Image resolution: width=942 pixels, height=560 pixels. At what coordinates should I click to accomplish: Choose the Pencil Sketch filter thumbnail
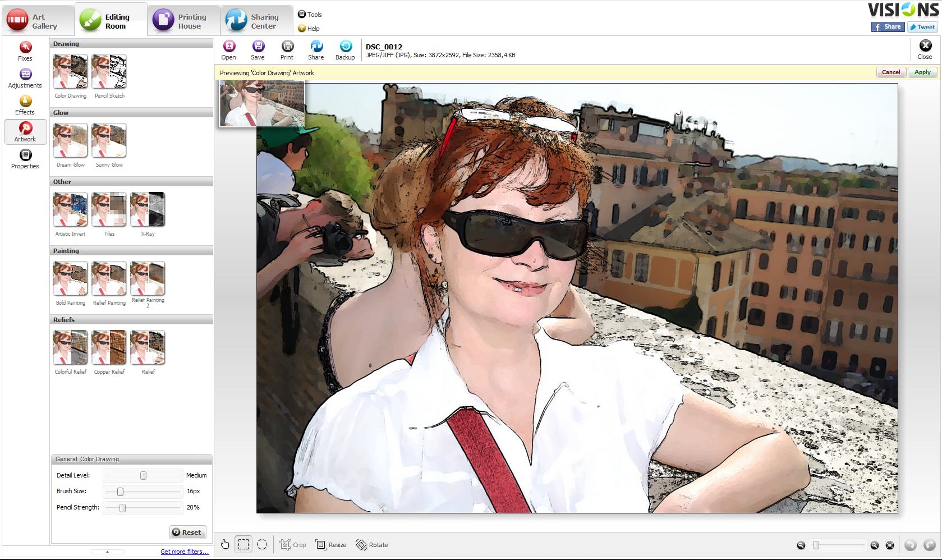tap(109, 72)
